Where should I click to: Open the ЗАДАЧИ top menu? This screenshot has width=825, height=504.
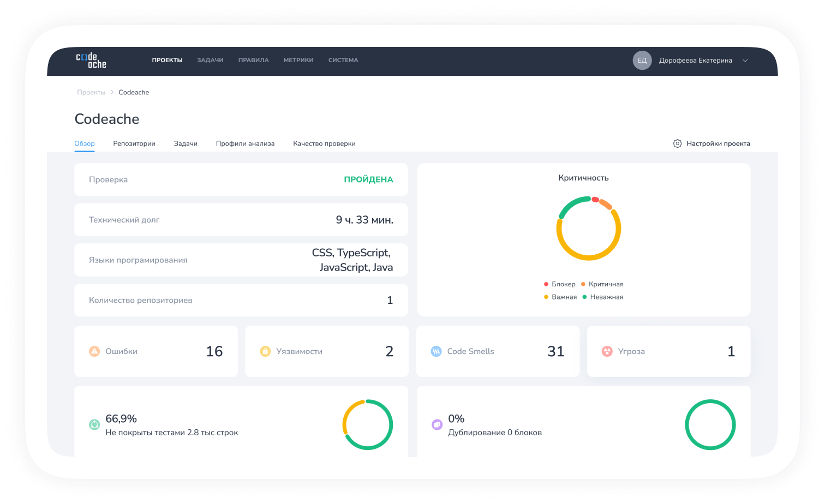point(210,60)
